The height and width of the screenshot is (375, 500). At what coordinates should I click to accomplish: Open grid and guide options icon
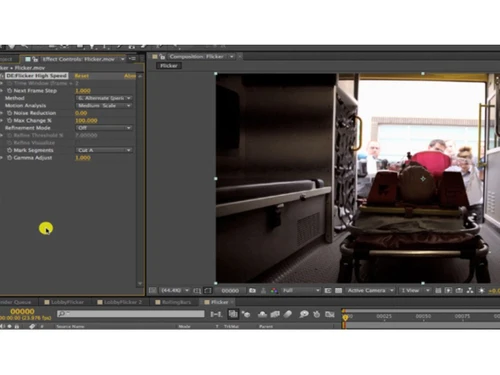tap(197, 291)
